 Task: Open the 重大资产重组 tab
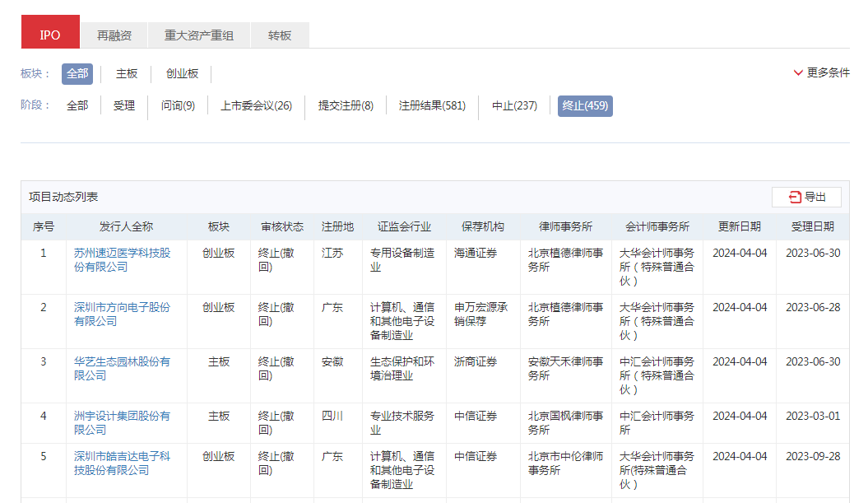(x=199, y=35)
